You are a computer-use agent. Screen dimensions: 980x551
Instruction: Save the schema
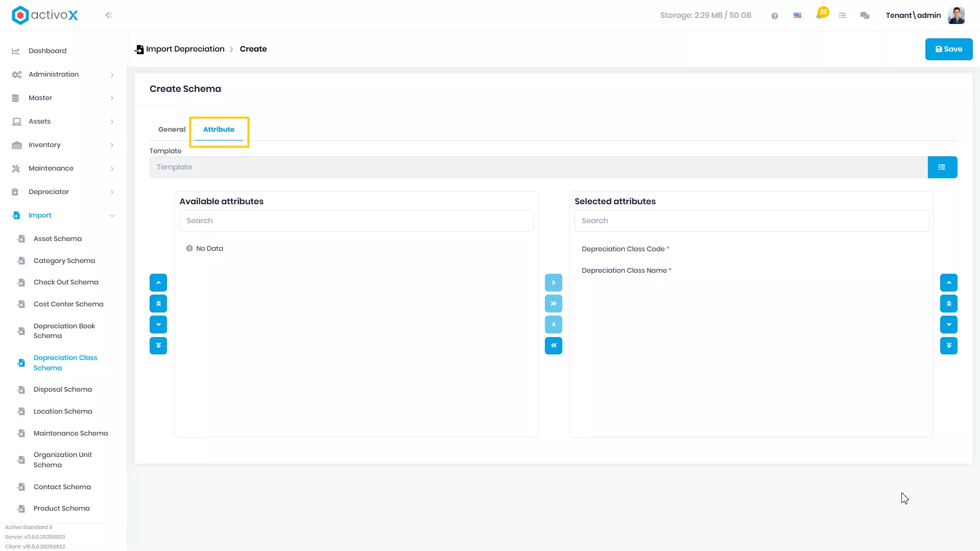click(x=948, y=49)
